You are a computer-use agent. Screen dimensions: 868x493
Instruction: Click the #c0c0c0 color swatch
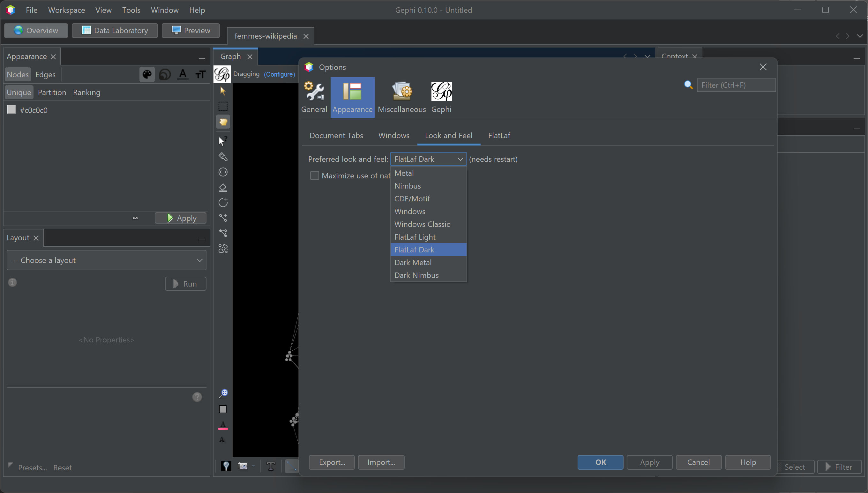(x=11, y=109)
